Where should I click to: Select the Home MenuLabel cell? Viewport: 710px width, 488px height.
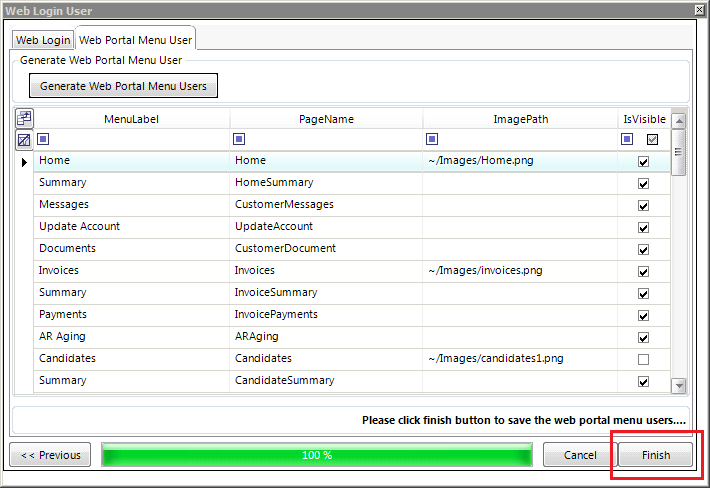[x=131, y=161]
